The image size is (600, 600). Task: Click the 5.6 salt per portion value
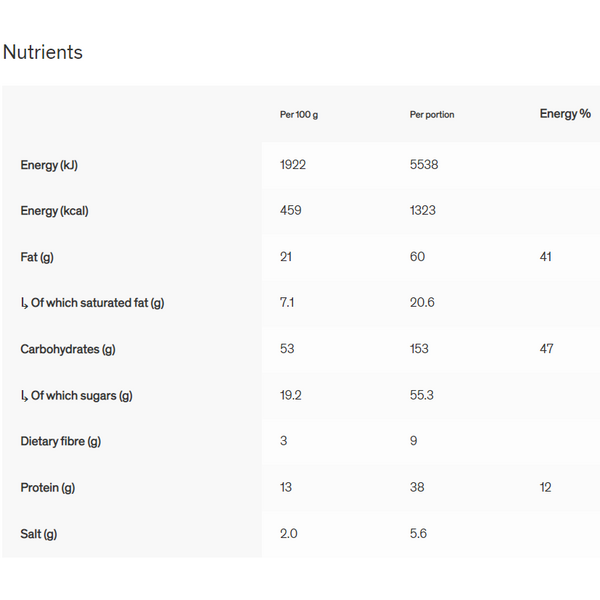418,534
